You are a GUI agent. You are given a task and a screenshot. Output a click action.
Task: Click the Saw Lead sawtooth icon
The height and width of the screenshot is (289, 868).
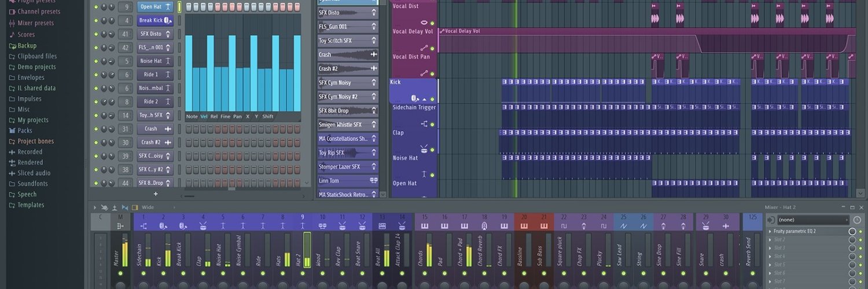click(x=623, y=225)
